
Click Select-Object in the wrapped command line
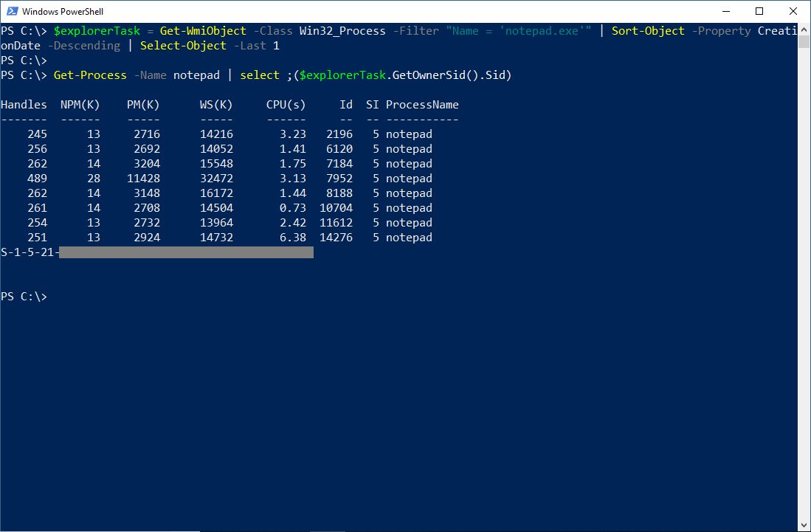183,46
